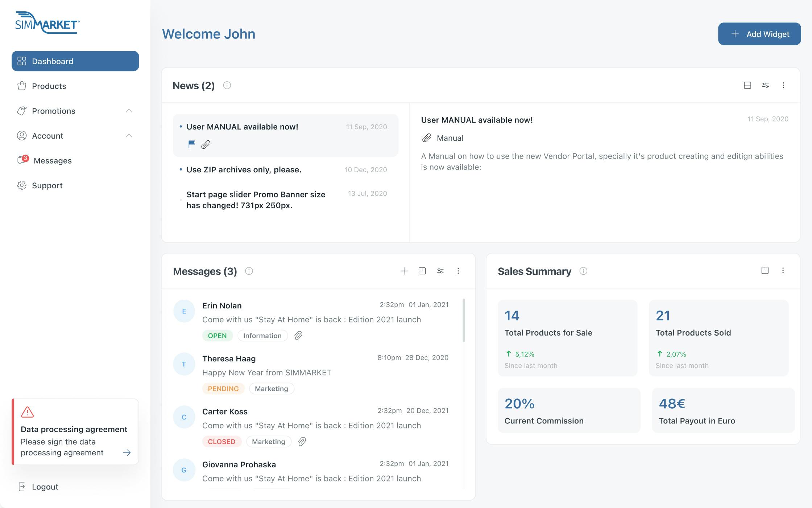
Task: Open the News widget three-dot menu
Action: pos(783,85)
